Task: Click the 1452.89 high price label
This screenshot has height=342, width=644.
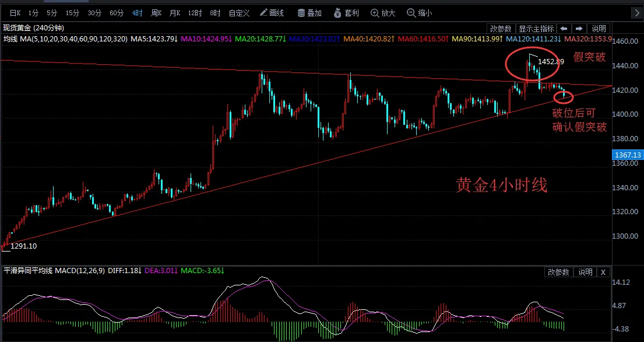Action: tap(551, 62)
